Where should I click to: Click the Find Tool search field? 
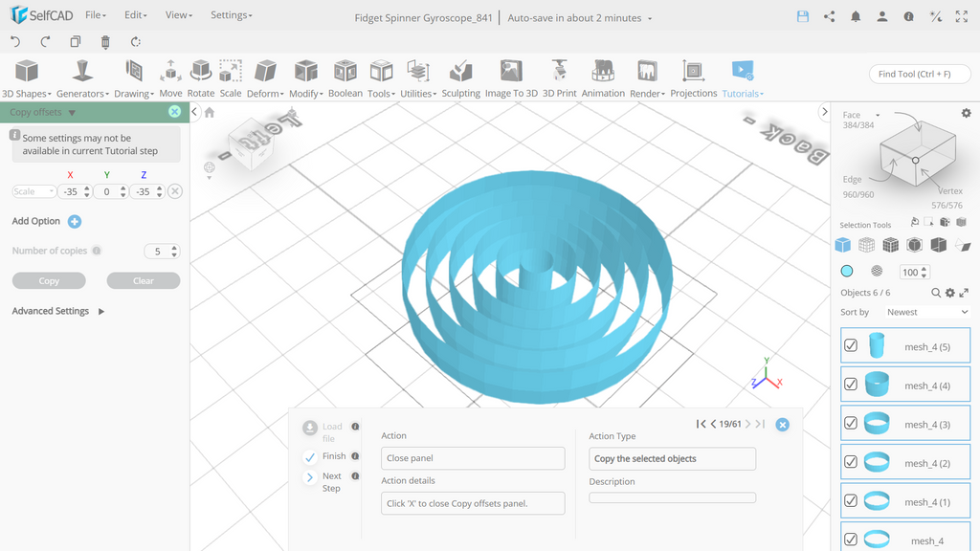(x=920, y=74)
